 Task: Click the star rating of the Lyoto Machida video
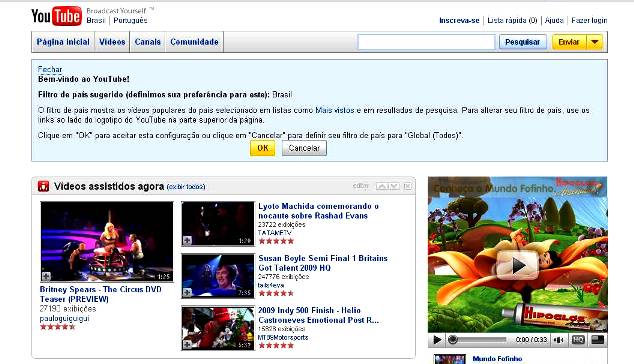coord(276,241)
